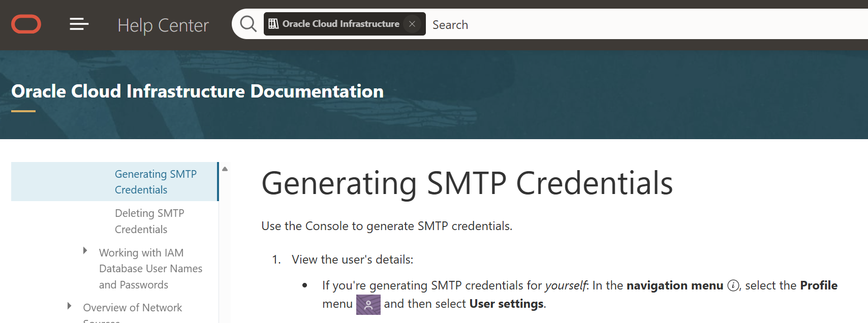Click the purple Profile menu icon
The height and width of the screenshot is (323, 868).
tap(368, 305)
